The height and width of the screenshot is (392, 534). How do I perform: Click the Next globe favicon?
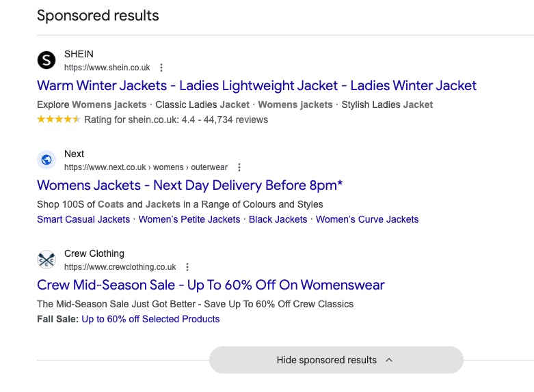(46, 160)
